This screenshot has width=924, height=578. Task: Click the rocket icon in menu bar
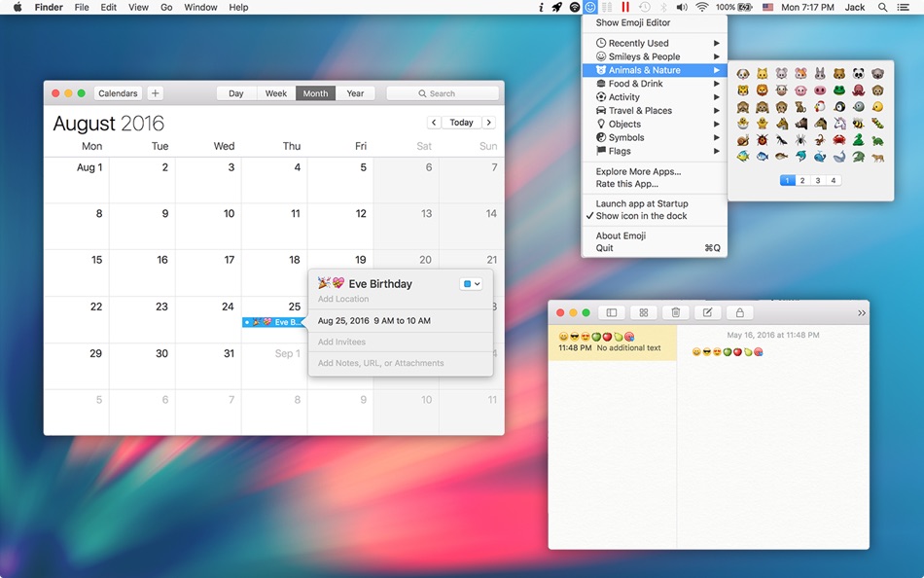coord(556,7)
